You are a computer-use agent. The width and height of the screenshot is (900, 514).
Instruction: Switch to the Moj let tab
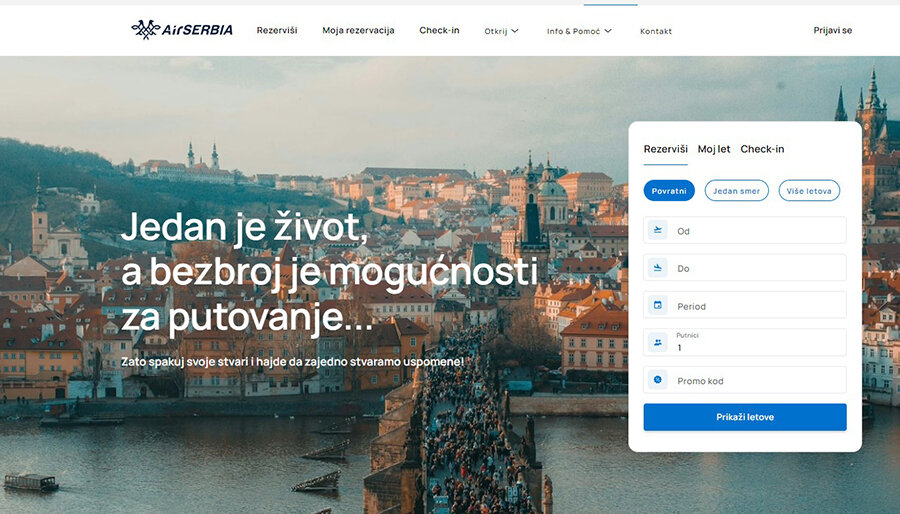point(714,149)
